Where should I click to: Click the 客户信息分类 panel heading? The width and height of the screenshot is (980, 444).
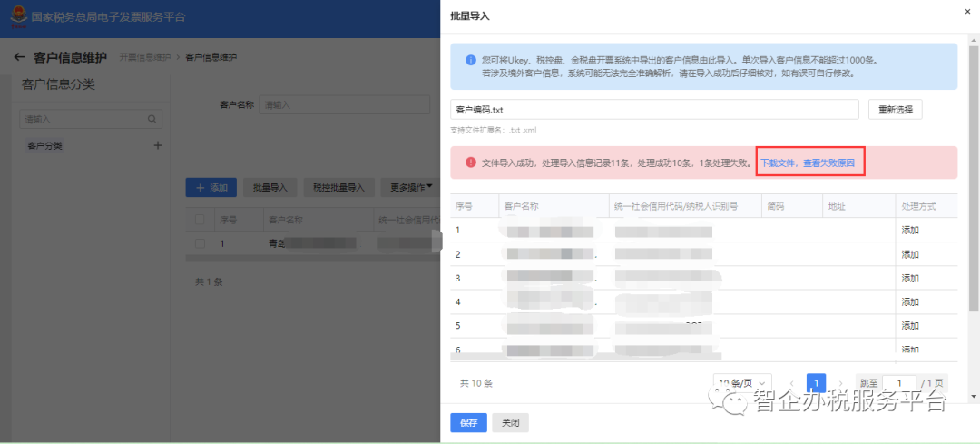click(58, 85)
